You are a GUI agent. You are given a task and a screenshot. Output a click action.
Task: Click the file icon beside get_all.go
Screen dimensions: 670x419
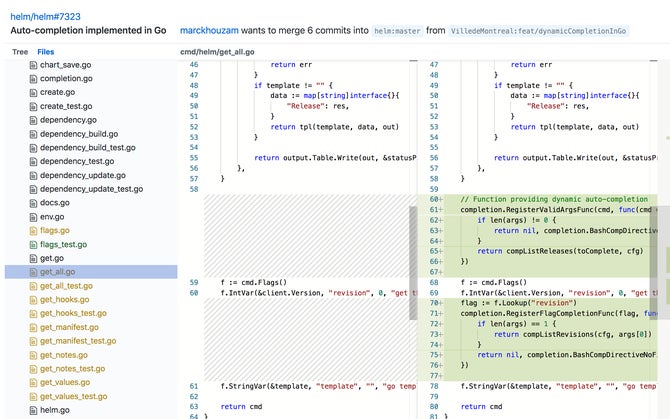(33, 272)
